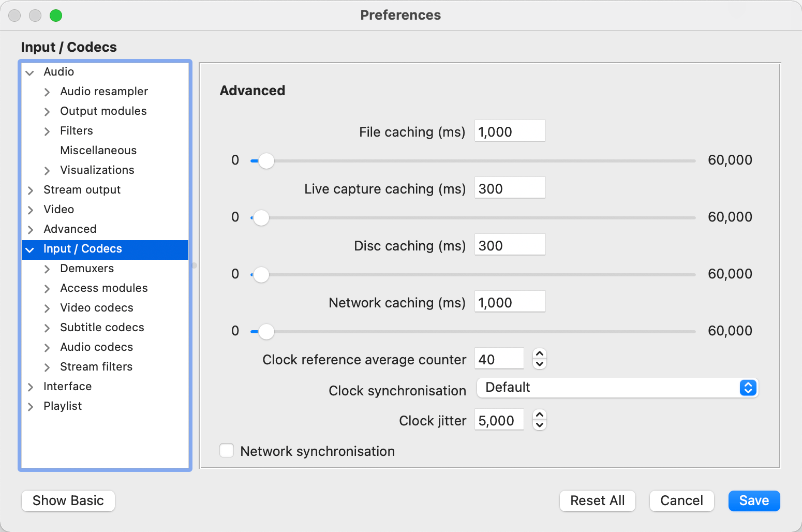
Task: Expand the Access modules node
Action: 47,289
